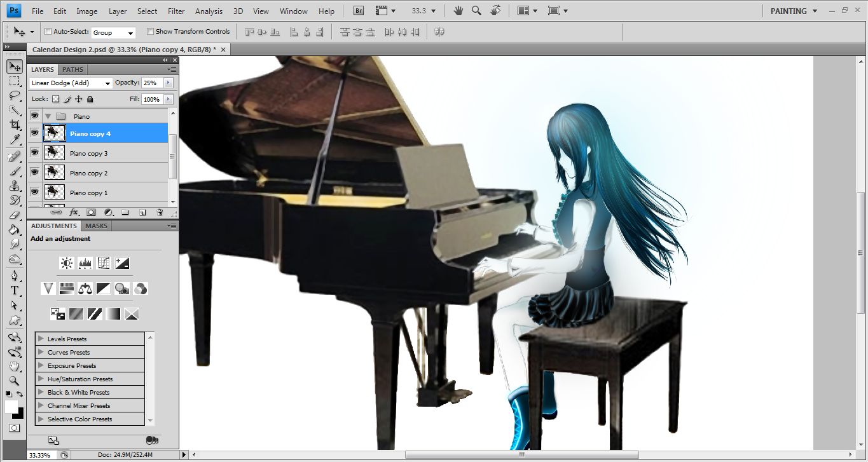Add a Photo Filter adjustment
Viewport: 868px width, 462px height.
pyautogui.click(x=122, y=289)
